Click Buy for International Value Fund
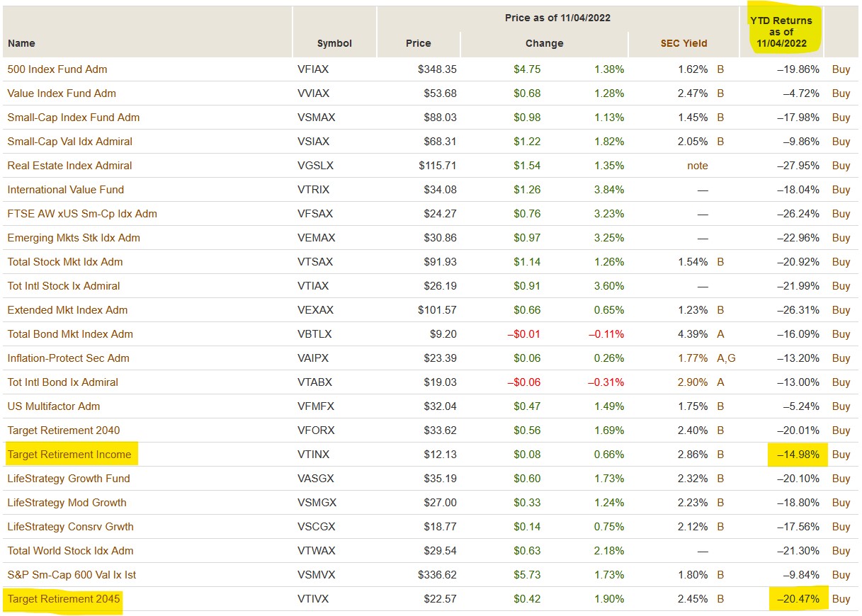Viewport: 862px width, 616px height. coord(841,190)
